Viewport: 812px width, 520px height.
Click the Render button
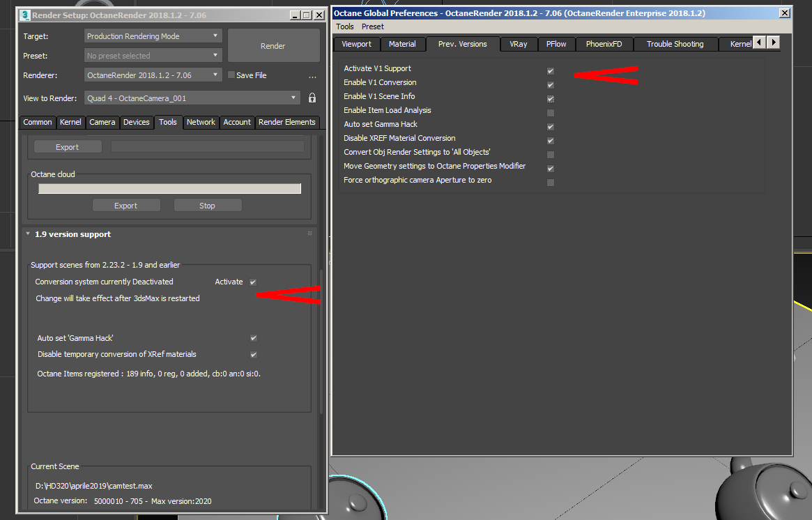pos(273,45)
